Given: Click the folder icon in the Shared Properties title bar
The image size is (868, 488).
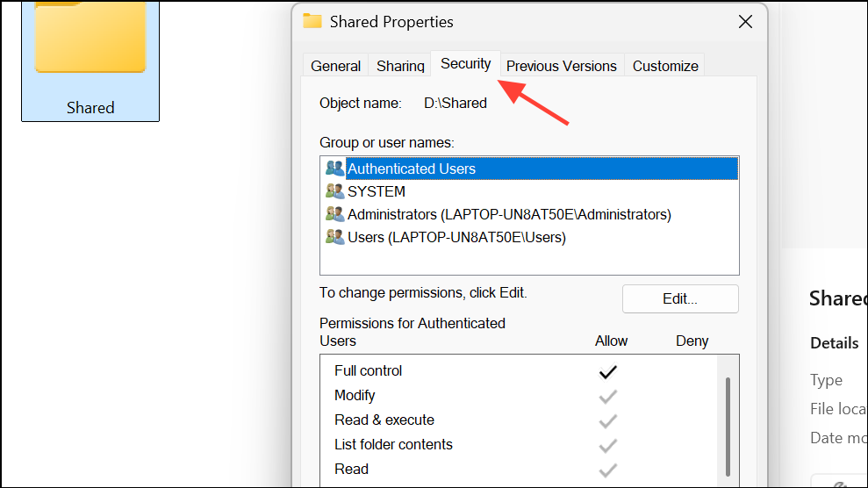Looking at the screenshot, I should coord(312,21).
